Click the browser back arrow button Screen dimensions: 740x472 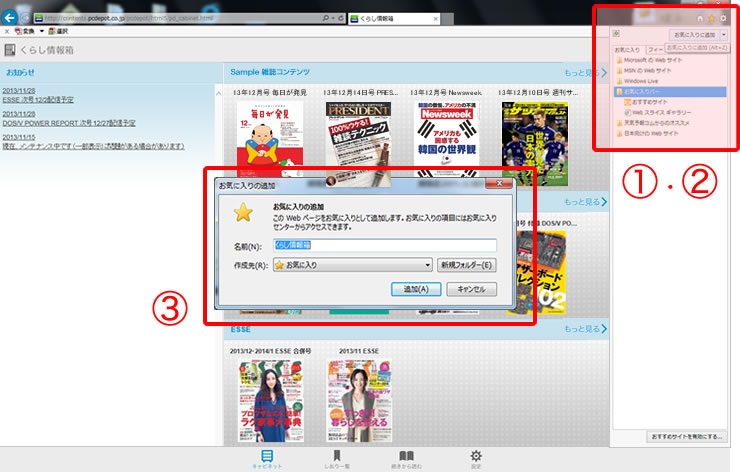click(x=9, y=18)
